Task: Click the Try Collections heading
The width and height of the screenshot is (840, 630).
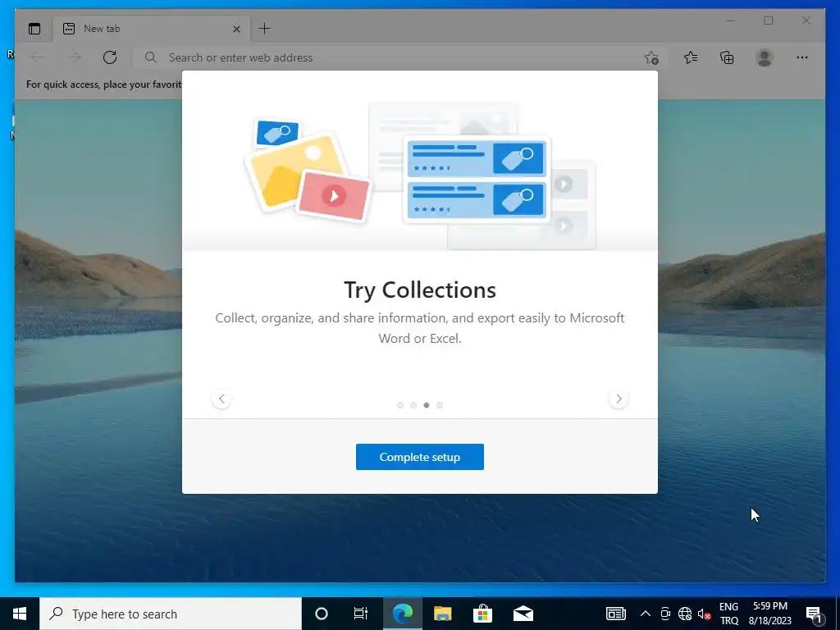Action: coord(420,290)
